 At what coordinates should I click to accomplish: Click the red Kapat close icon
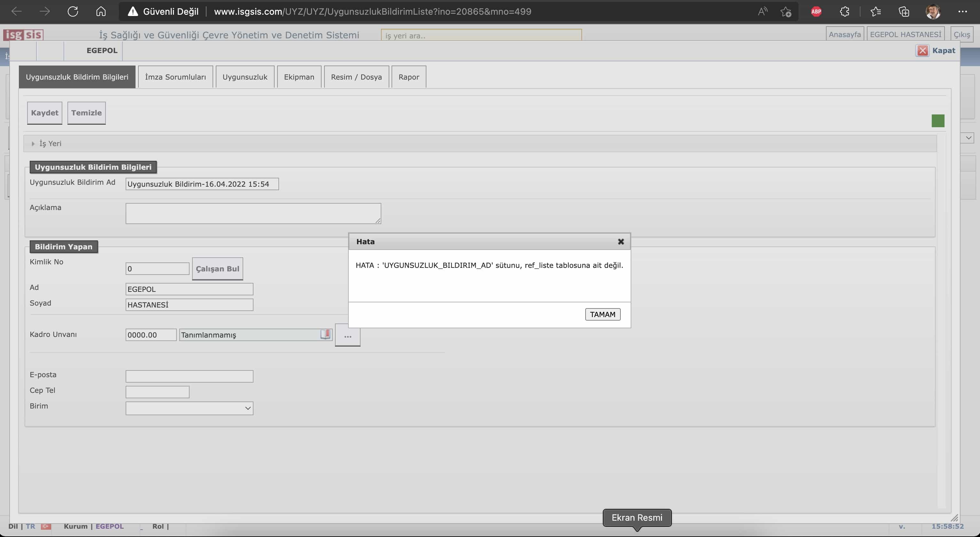pyautogui.click(x=922, y=51)
